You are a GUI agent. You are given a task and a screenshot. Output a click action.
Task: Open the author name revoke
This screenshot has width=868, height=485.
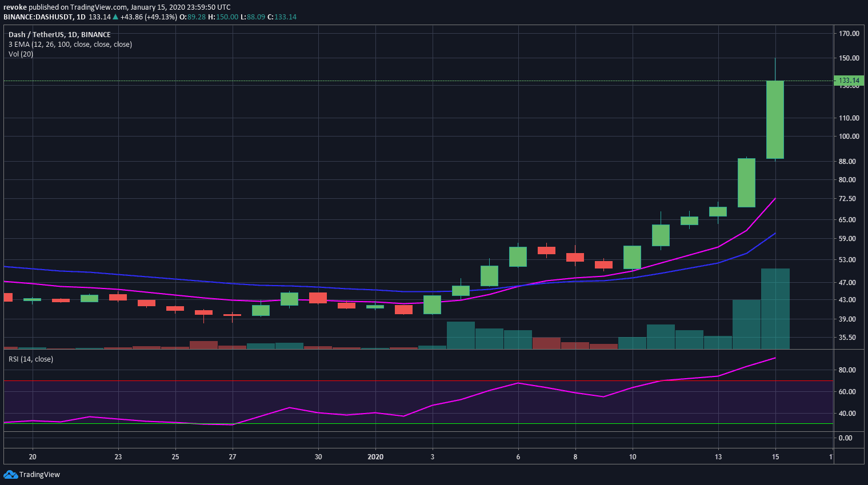point(15,7)
